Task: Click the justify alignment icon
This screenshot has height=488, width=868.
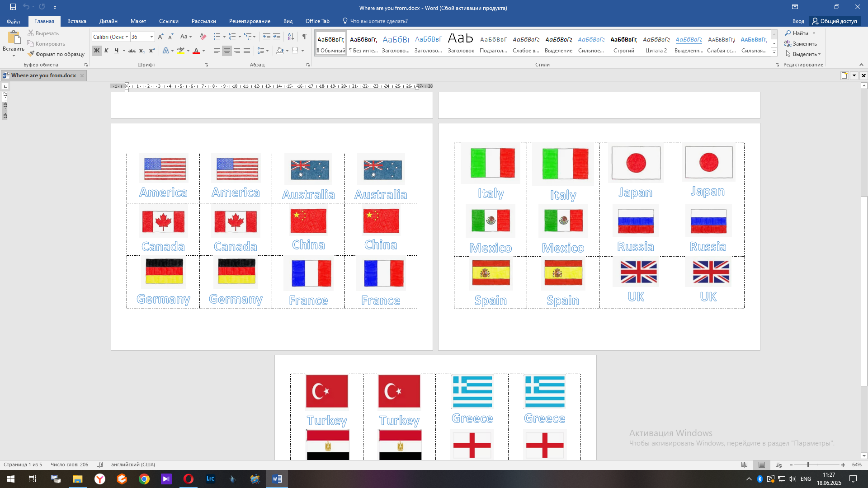Action: (x=247, y=51)
